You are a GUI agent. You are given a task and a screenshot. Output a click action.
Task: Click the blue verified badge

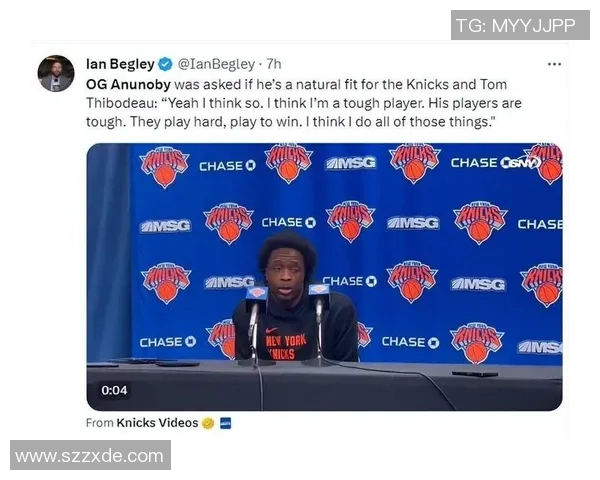click(x=165, y=64)
